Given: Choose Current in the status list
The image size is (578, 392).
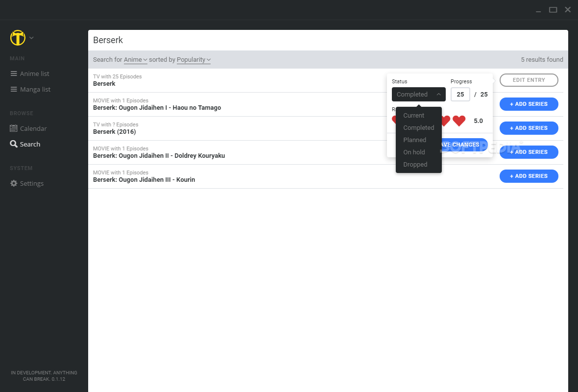Looking at the screenshot, I should pos(413,116).
